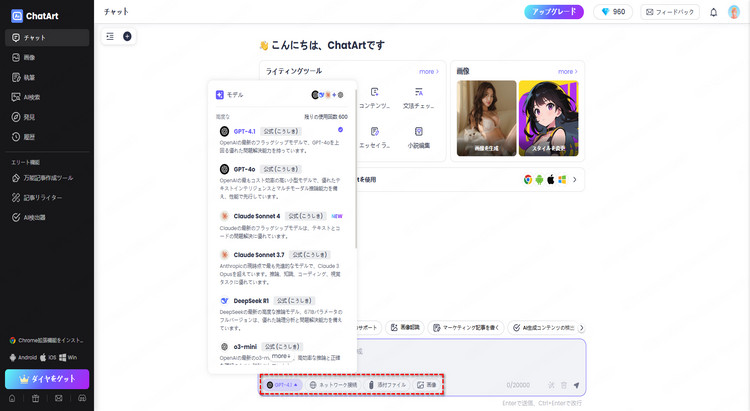Show more suggestion chips with the right arrow
This screenshot has width=750, height=411.
tap(582, 328)
